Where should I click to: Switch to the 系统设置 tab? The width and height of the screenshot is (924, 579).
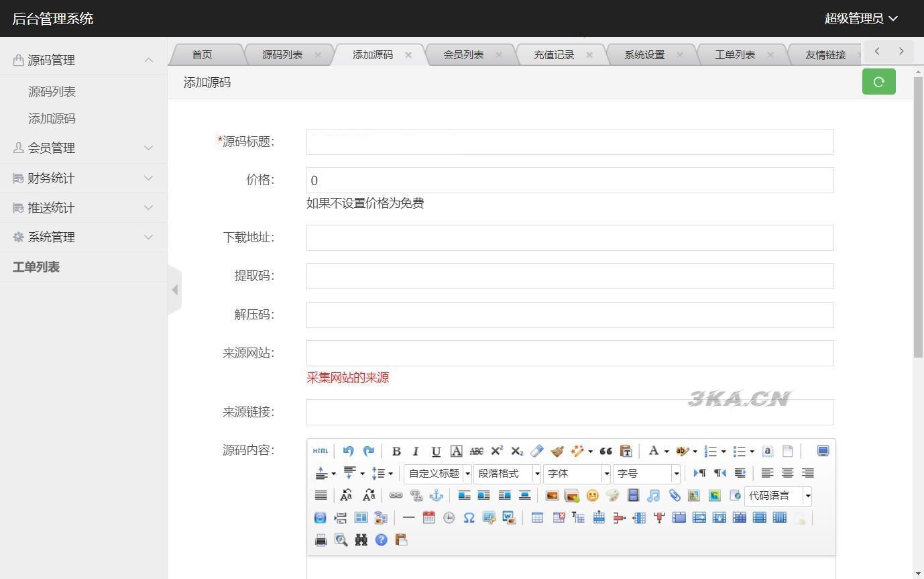point(644,55)
